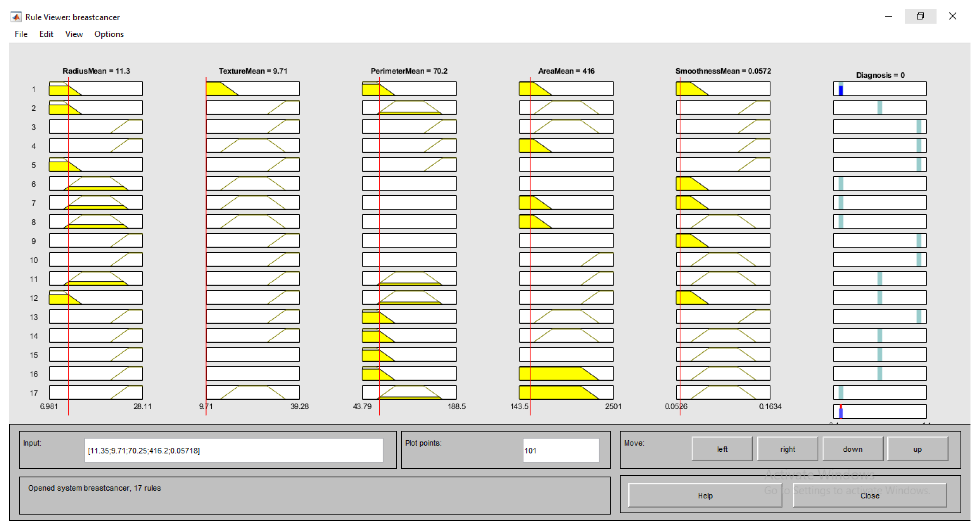Click the MATLAB icon in title bar
Image resolution: width=980 pixels, height=528 pixels.
(x=16, y=17)
